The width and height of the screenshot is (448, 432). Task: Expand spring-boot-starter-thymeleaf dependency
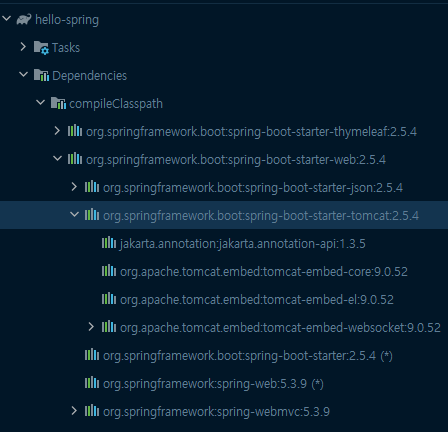(57, 131)
